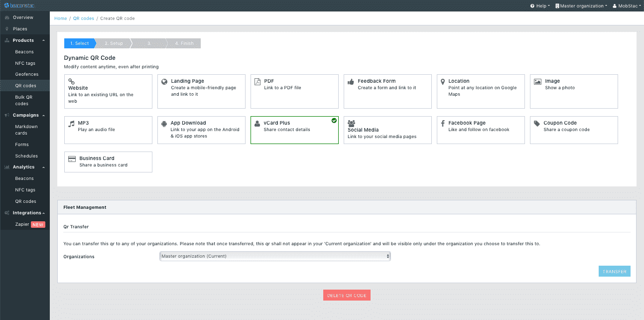Click the Website link icon
This screenshot has width=644, height=320.
[x=72, y=82]
